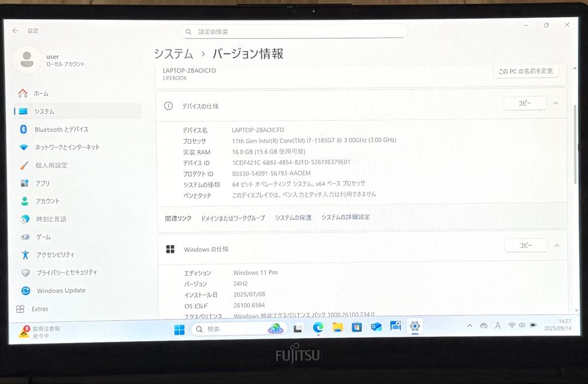Image resolution: width=588 pixels, height=384 pixels.
Task: Open the weather alert widget
Action: pyautogui.click(x=40, y=332)
